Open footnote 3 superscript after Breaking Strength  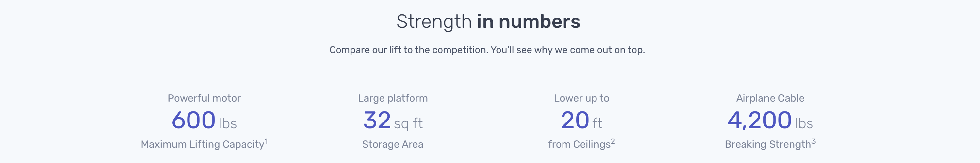click(x=814, y=141)
